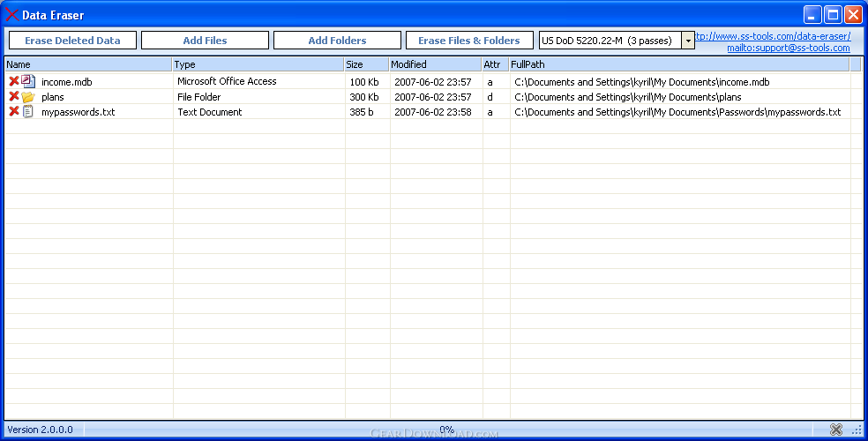The width and height of the screenshot is (868, 441).
Task: Click the red X icon beside mypasswords.txt
Action: 14,111
